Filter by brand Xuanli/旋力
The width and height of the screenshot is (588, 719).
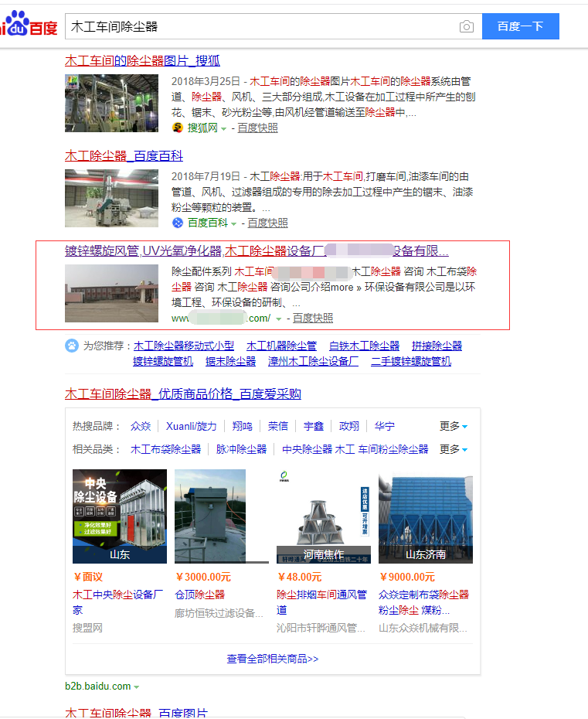[x=191, y=426]
